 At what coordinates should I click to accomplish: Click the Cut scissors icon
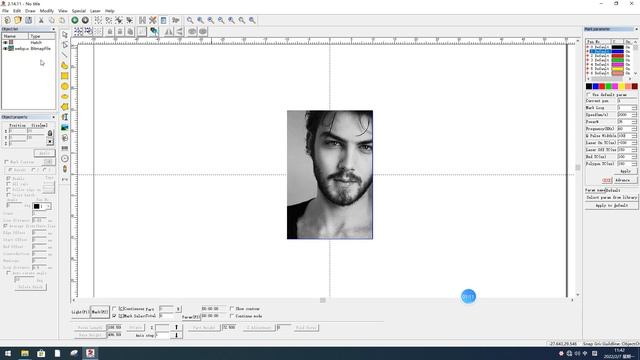pyautogui.click(x=41, y=20)
